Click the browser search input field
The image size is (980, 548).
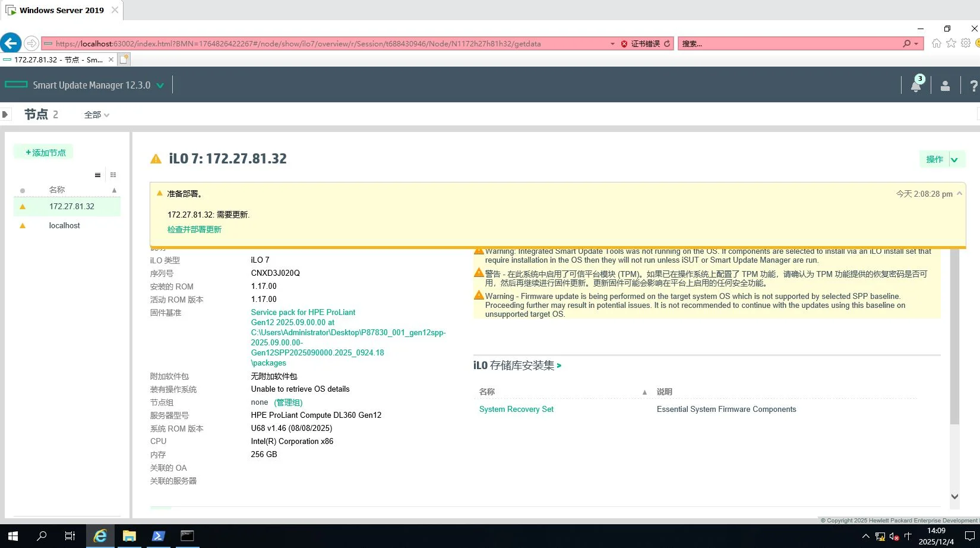(x=790, y=43)
